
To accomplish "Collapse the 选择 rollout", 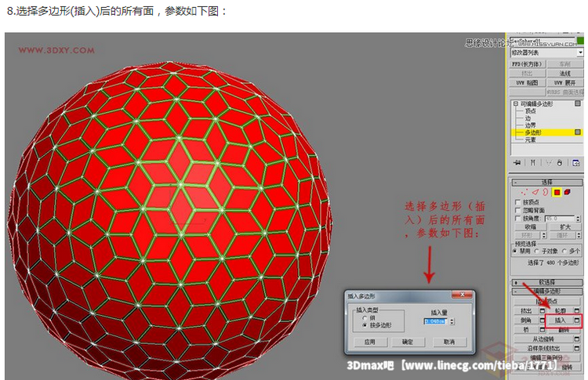I will coord(547,182).
